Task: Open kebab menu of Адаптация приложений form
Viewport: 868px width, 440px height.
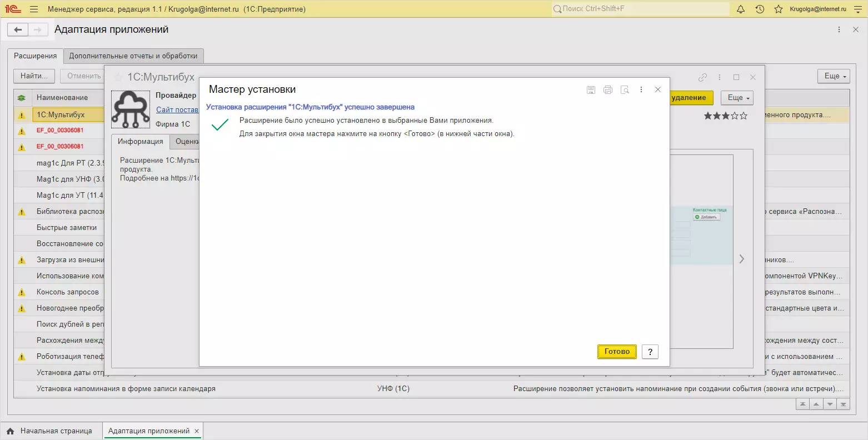Action: (839, 29)
